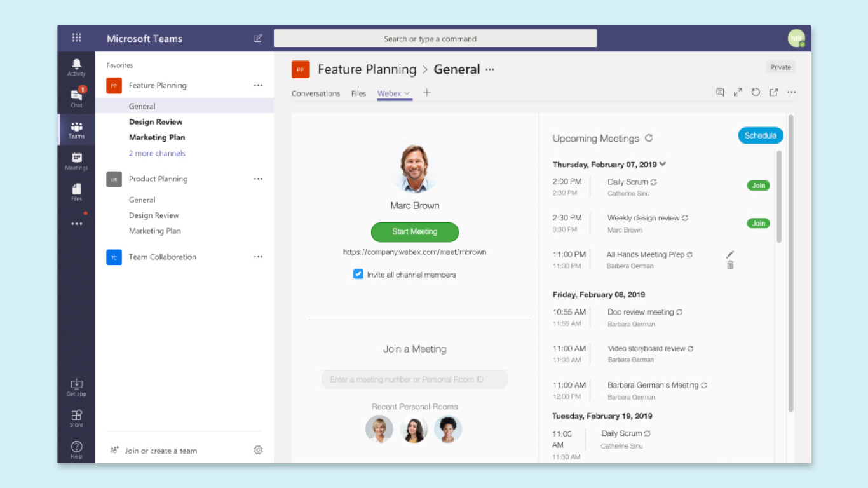Click the Schedule button

[x=761, y=135]
